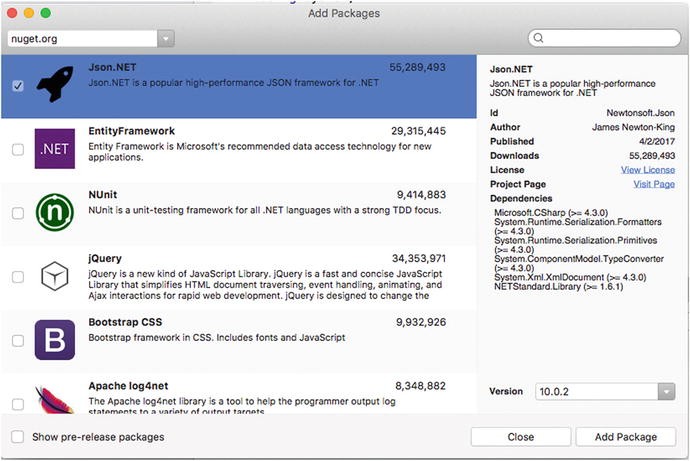
Task: Click the NUnit green circle icon
Action: (x=55, y=212)
